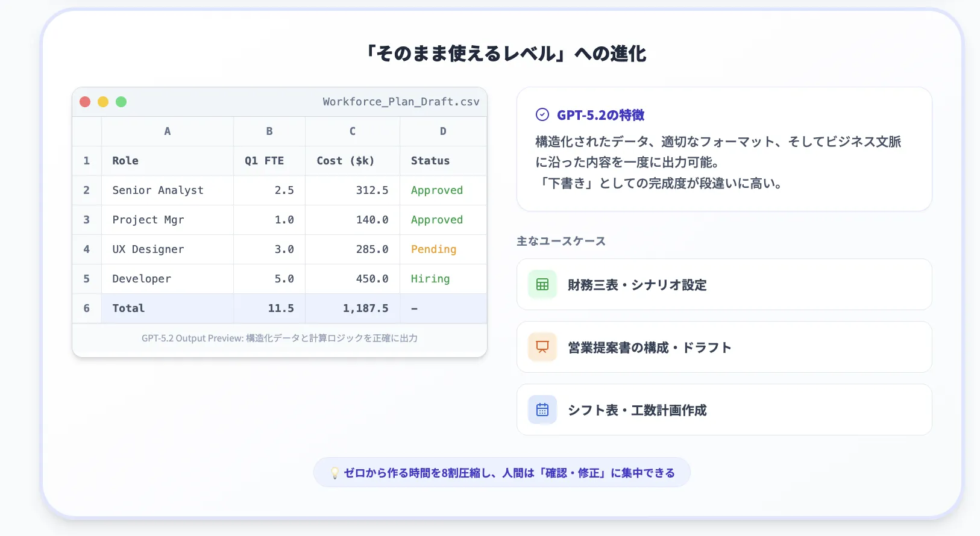Select the Project Mgr cell
The height and width of the screenshot is (536, 980).
click(x=168, y=220)
